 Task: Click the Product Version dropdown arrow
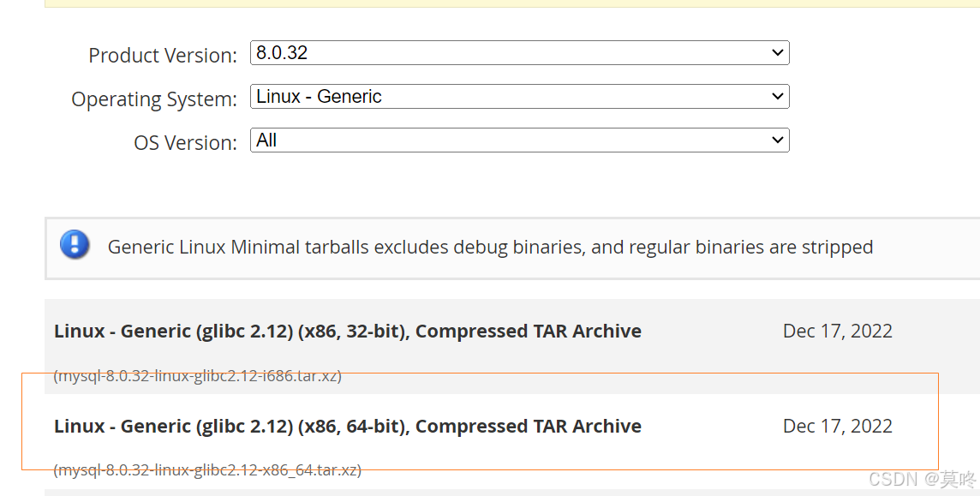pos(777,53)
